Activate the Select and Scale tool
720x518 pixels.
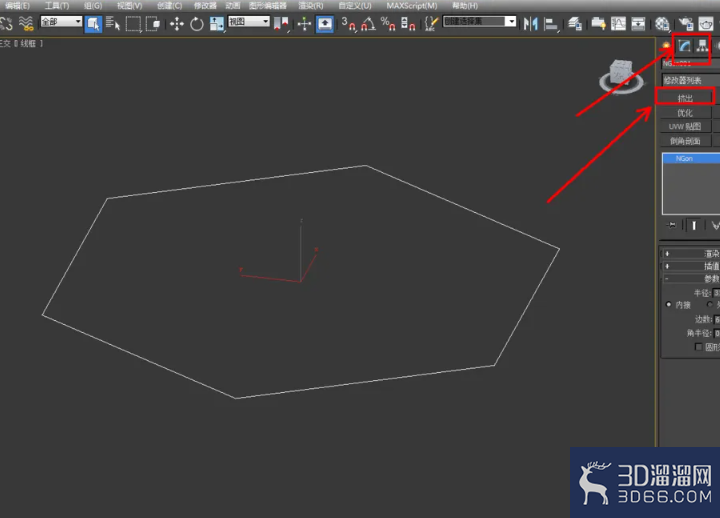pyautogui.click(x=216, y=24)
